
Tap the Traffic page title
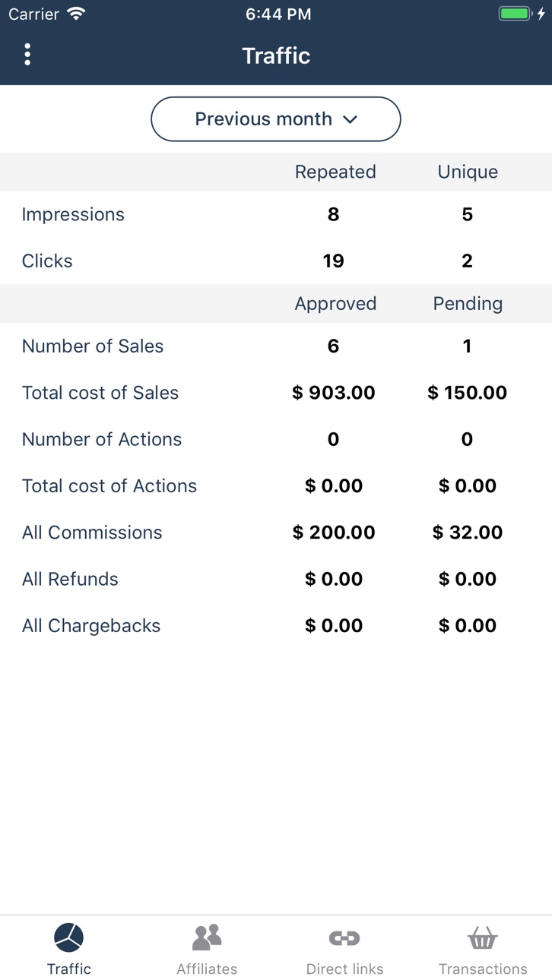276,55
